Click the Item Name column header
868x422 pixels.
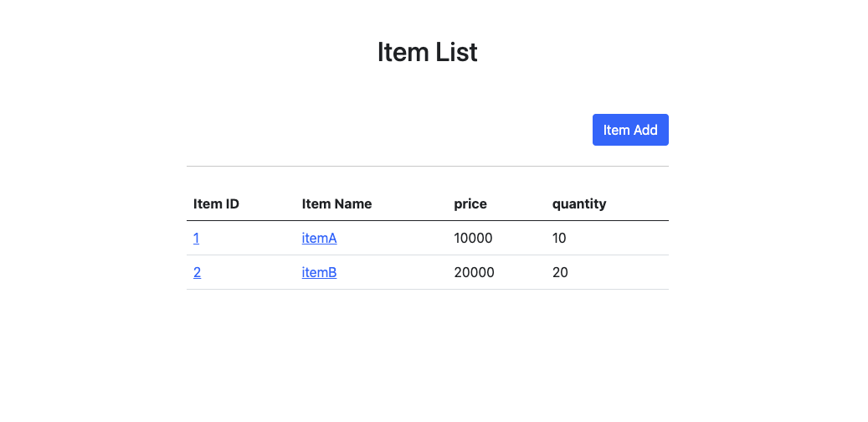(336, 203)
